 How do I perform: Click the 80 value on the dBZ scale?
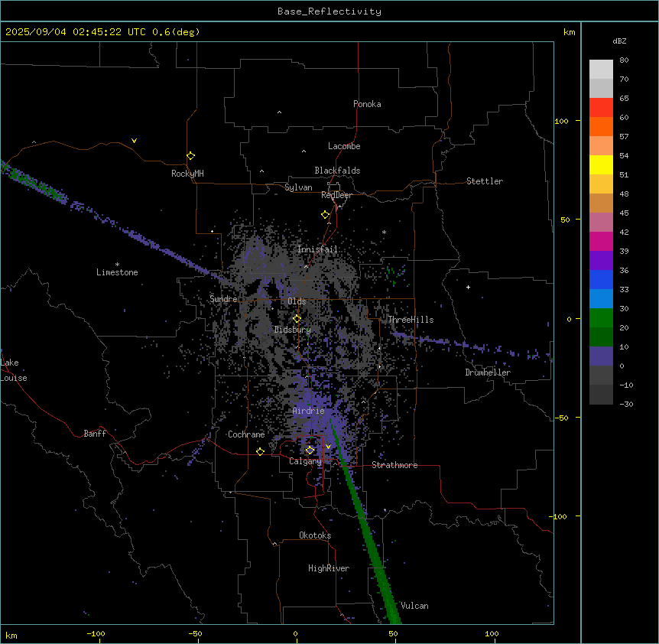coord(624,60)
